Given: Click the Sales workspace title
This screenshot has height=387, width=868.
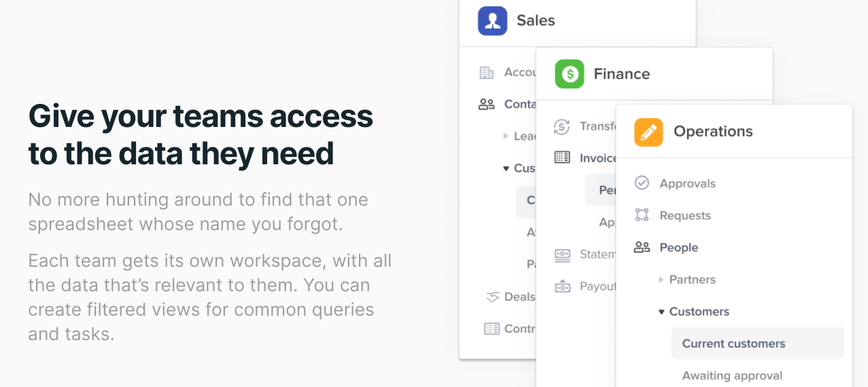Looking at the screenshot, I should (536, 21).
